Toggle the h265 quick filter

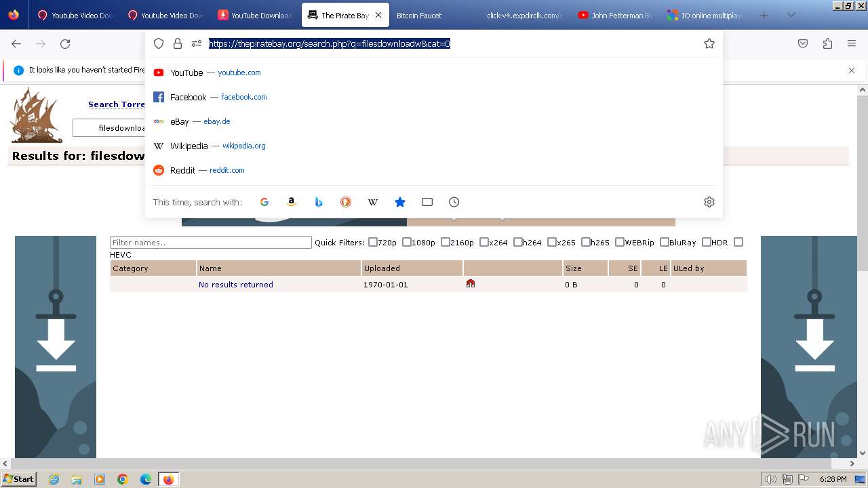(x=586, y=242)
